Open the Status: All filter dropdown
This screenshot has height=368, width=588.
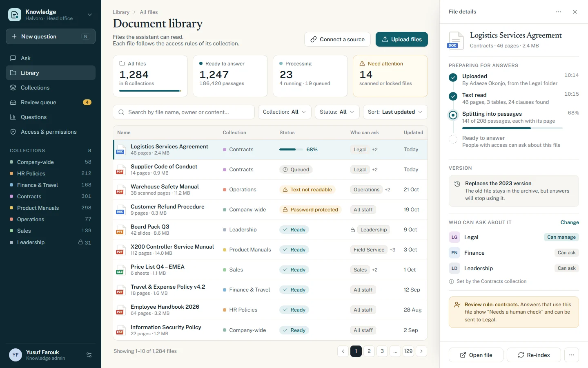pos(337,112)
